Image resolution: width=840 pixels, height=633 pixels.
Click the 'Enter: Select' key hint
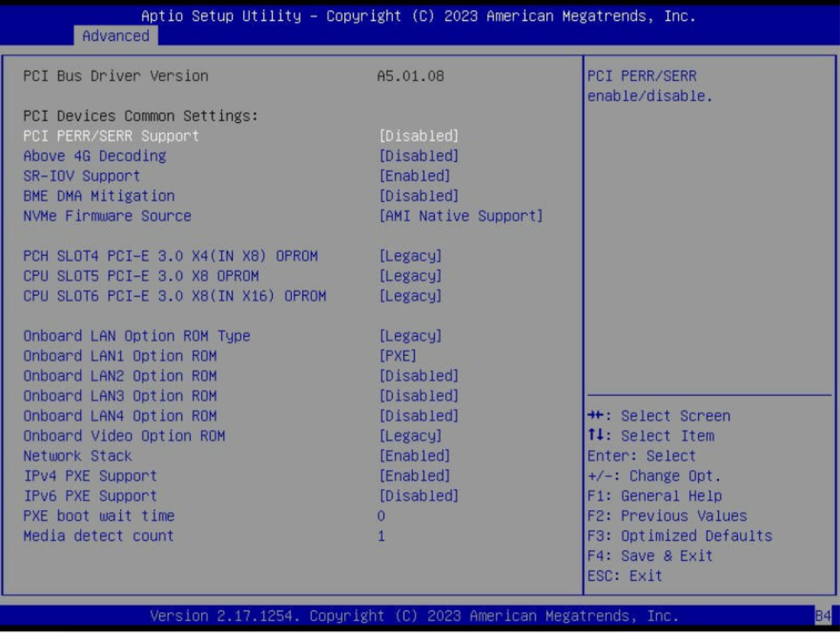click(641, 456)
